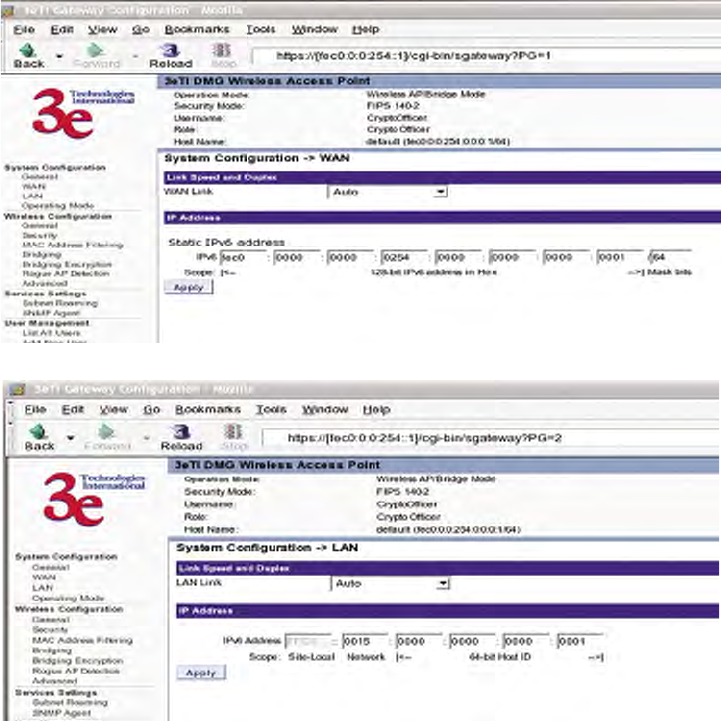Viewport: 721px width, 721px height.
Task: Click the Reload icon in the WAN window
Action: click(171, 50)
